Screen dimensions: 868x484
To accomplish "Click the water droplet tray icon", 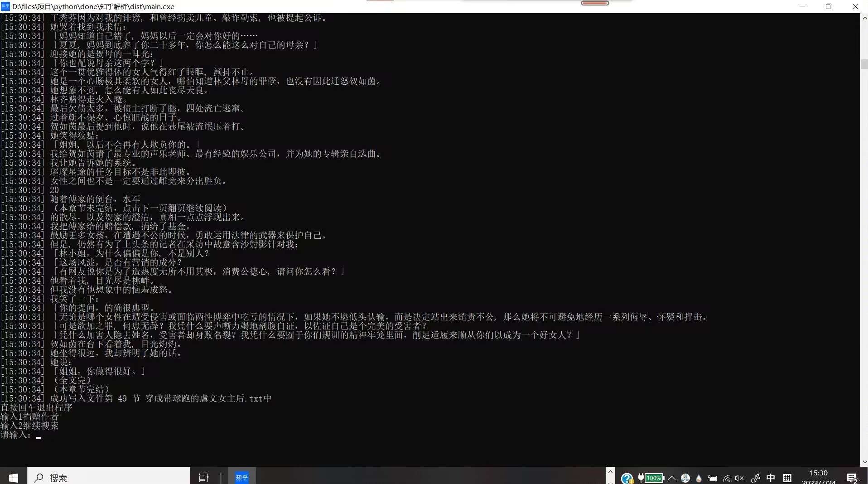I will [699, 478].
